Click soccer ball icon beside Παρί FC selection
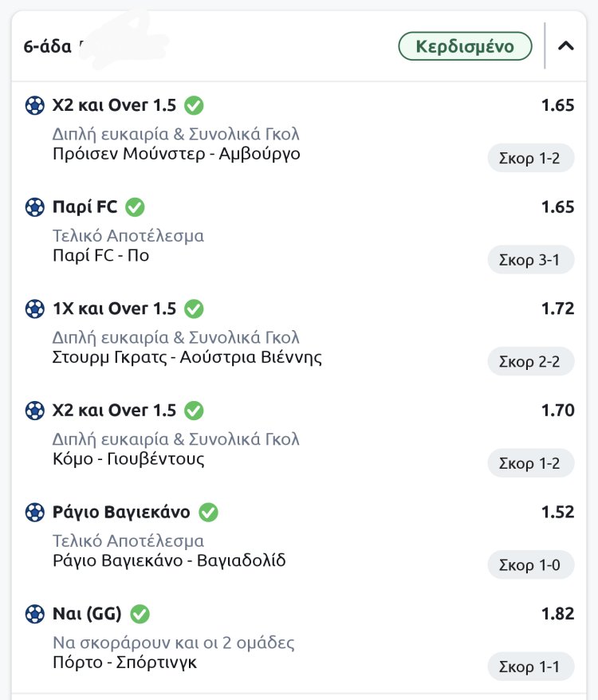 [35, 207]
